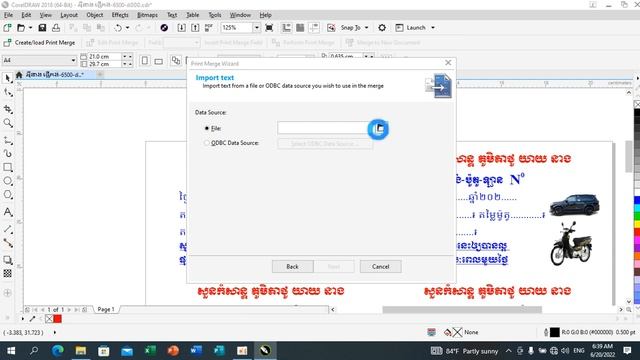Image resolution: width=640 pixels, height=360 pixels.
Task: Click the Publish to PDF icon
Action: (x=209, y=28)
